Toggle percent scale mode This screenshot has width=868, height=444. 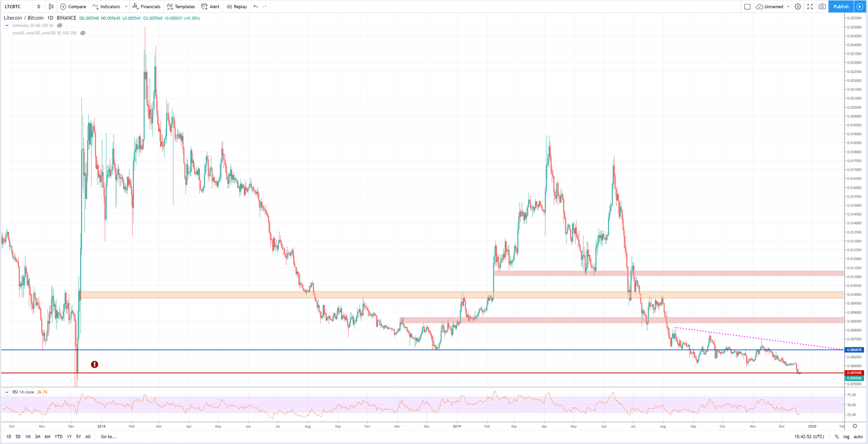[x=837, y=436]
